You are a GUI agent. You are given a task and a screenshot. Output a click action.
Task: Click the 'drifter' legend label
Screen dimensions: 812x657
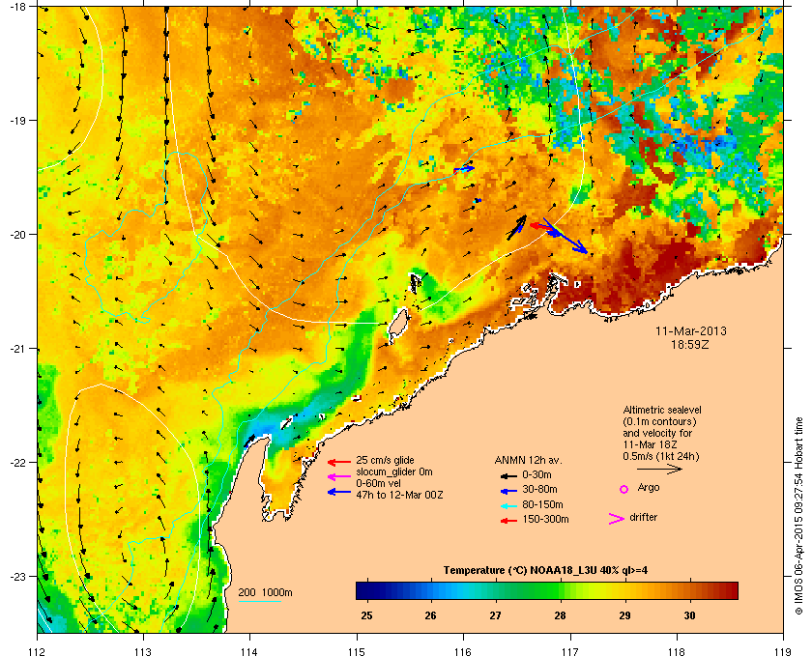[643, 517]
